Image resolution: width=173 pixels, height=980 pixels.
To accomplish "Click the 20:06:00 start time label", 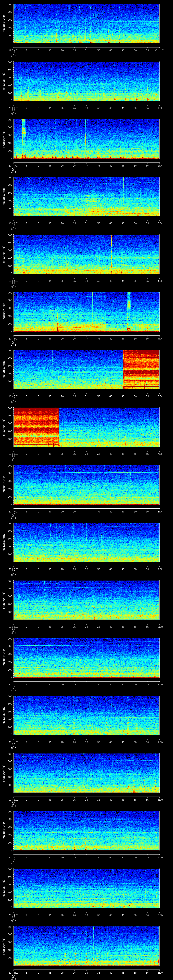I will click(13, 454).
